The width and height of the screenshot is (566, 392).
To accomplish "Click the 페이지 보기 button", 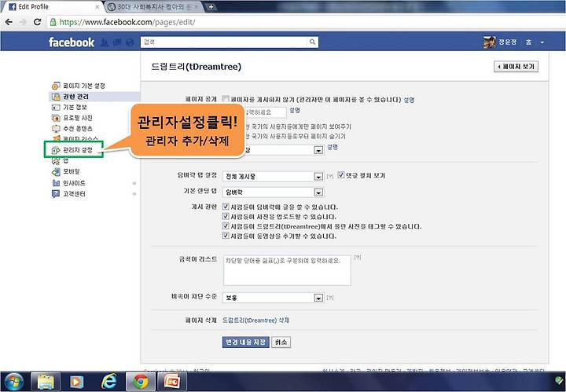I will [516, 67].
